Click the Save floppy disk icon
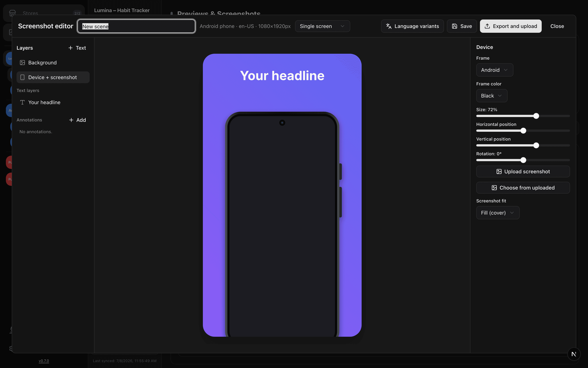Screen dimensions: 588x368 click(454, 26)
